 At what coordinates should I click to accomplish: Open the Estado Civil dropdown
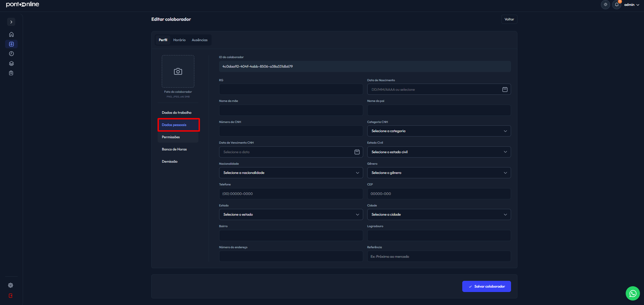pos(439,152)
